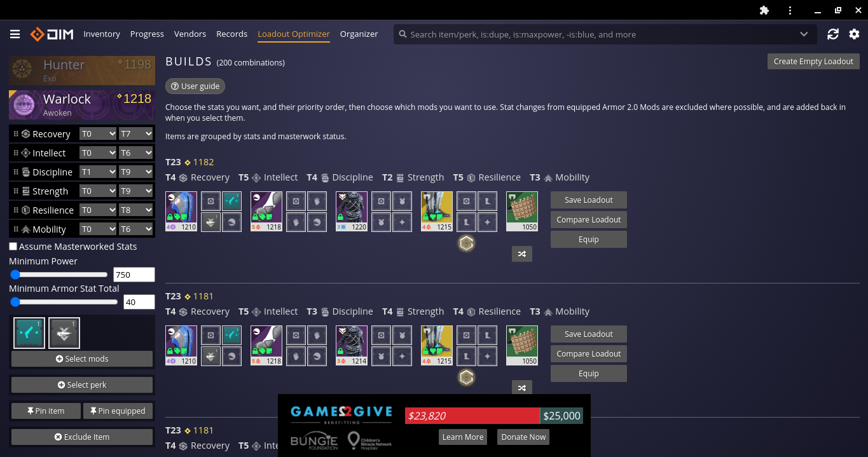Screen dimensions: 868x457
Task: Open the DIM settings gear
Action: (854, 34)
